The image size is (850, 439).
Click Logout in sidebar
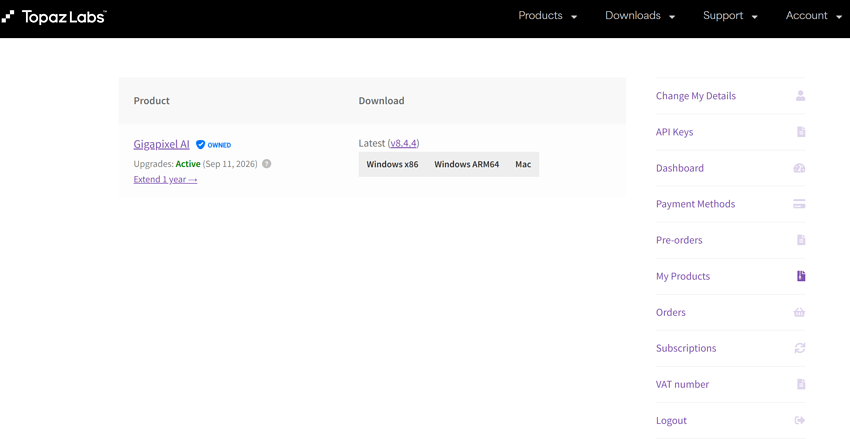click(671, 421)
